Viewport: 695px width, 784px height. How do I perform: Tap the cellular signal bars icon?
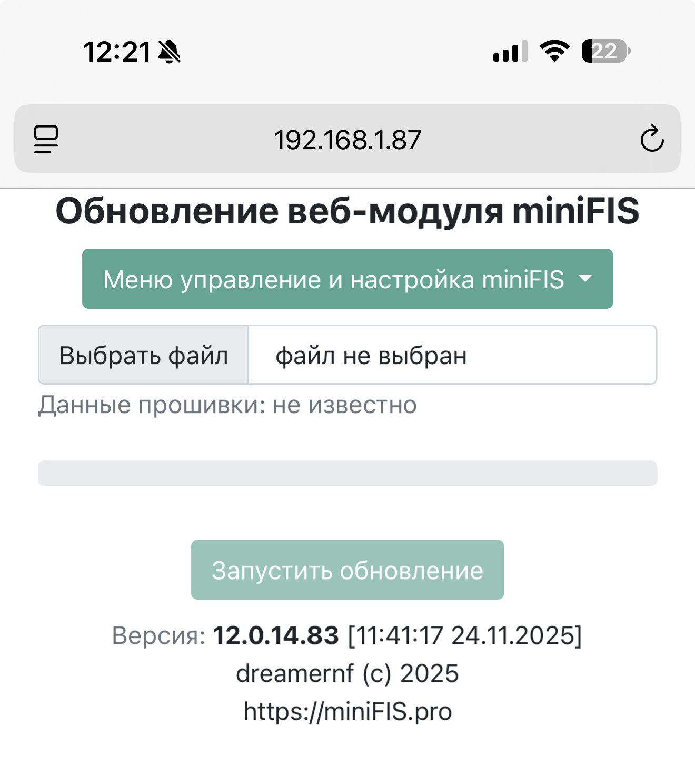point(510,52)
